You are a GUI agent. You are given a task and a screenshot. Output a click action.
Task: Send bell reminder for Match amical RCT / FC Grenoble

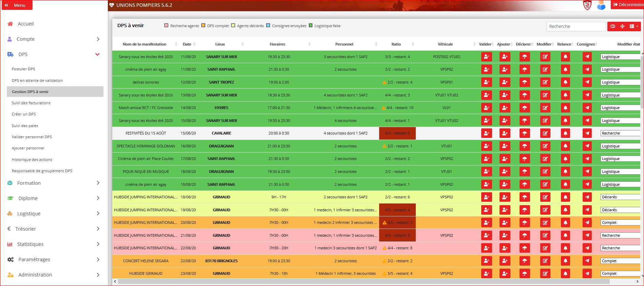(565, 108)
